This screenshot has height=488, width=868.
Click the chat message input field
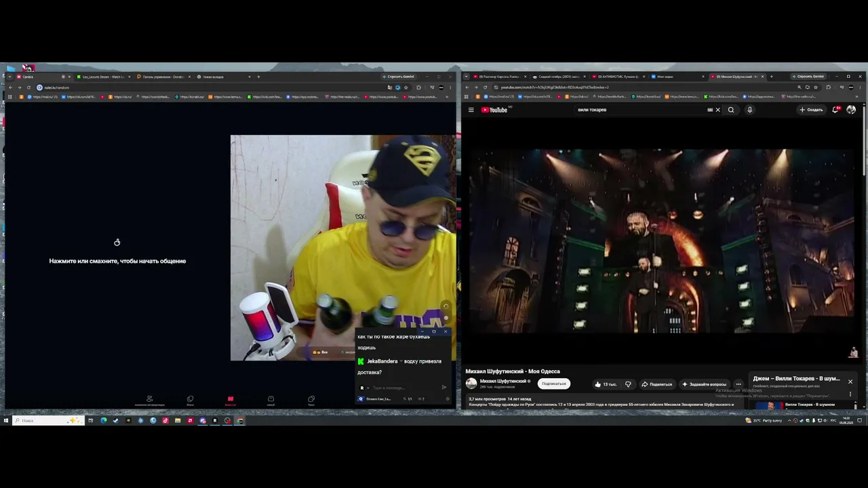coord(403,388)
